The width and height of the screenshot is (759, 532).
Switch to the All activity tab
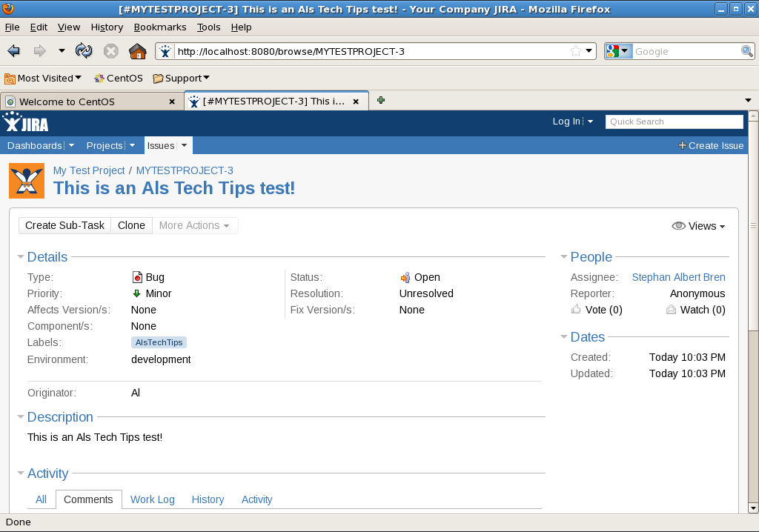point(42,499)
